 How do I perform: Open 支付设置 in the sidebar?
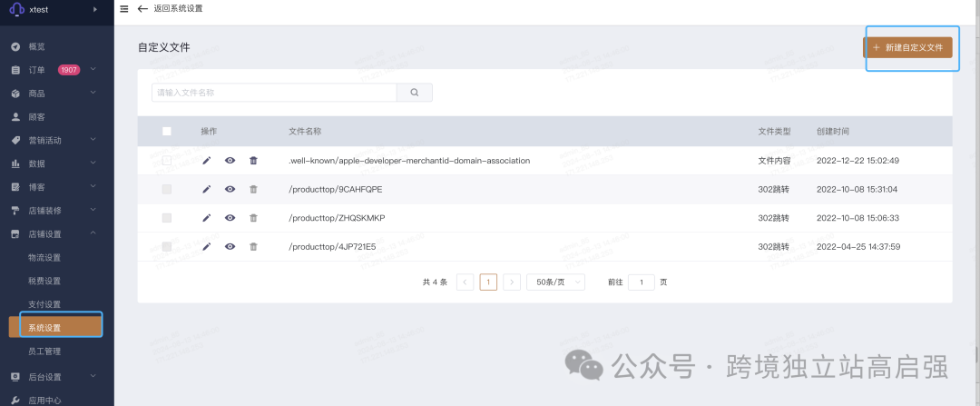44,304
